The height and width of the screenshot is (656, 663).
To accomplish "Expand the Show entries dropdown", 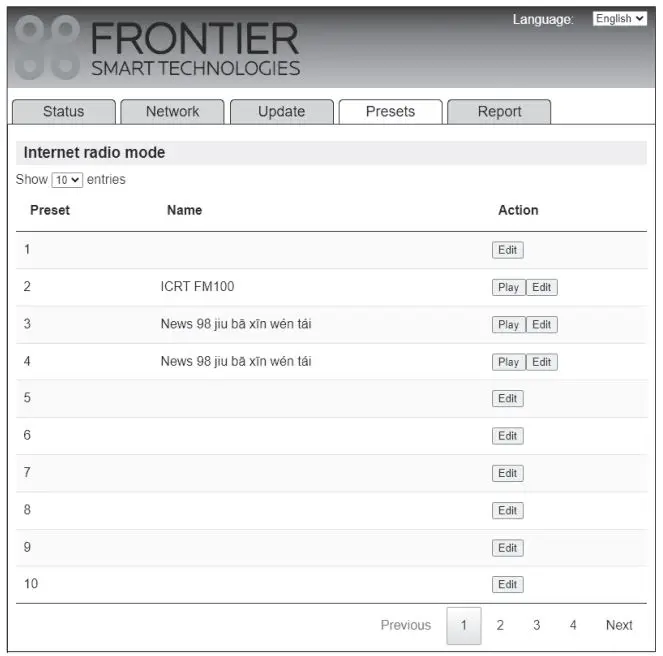I will (67, 180).
